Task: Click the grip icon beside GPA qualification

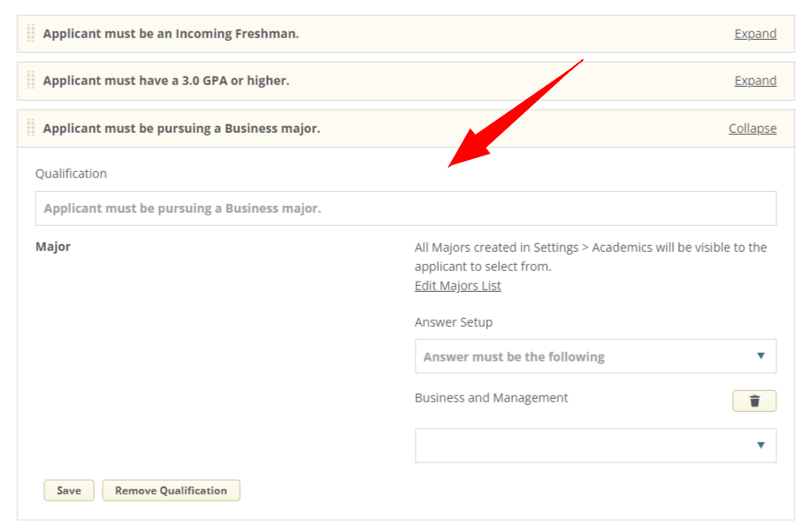Action: (x=30, y=80)
